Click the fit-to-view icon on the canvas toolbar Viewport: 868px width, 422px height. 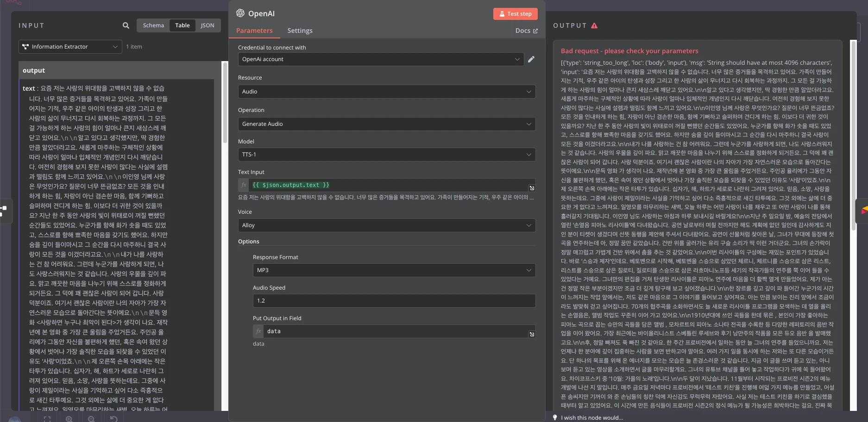point(47,419)
